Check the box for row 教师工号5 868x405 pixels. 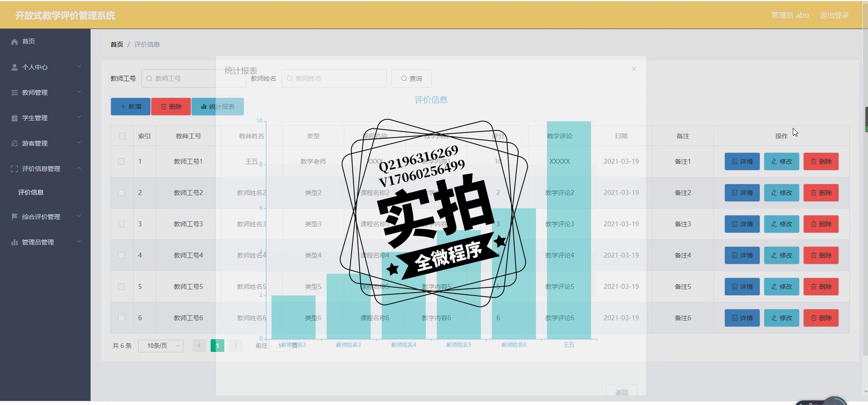point(121,287)
